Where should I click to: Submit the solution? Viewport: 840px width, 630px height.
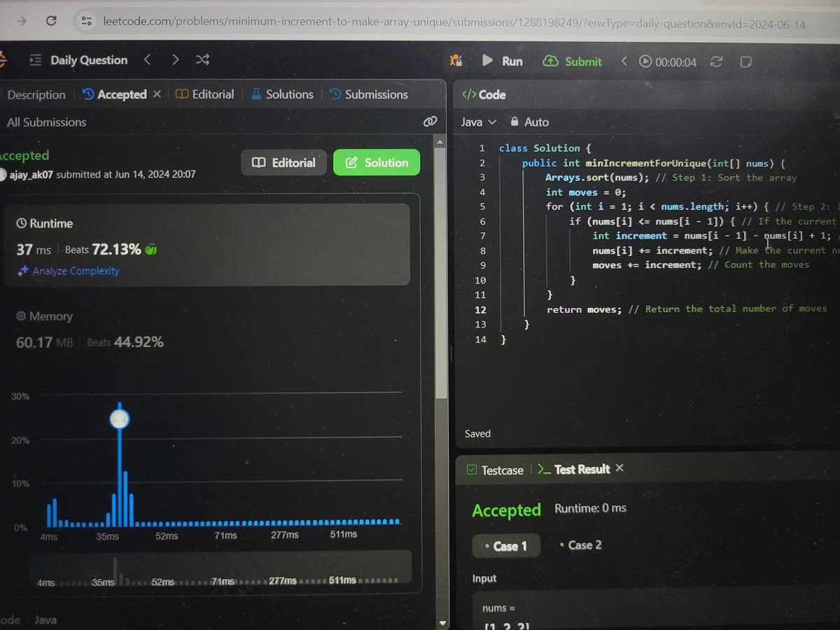pyautogui.click(x=572, y=62)
